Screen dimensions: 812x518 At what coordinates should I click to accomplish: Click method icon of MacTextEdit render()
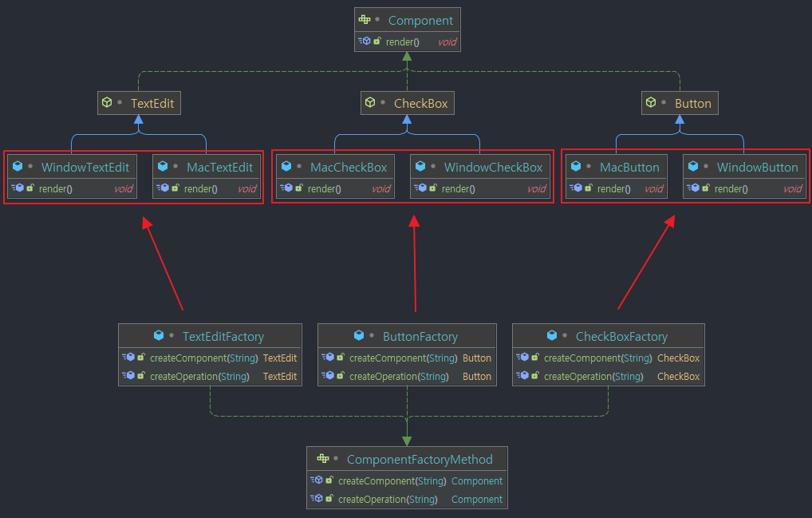pos(163,188)
